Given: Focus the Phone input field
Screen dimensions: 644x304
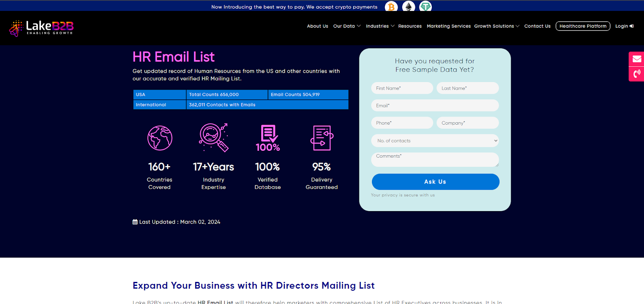Looking at the screenshot, I should point(402,123).
